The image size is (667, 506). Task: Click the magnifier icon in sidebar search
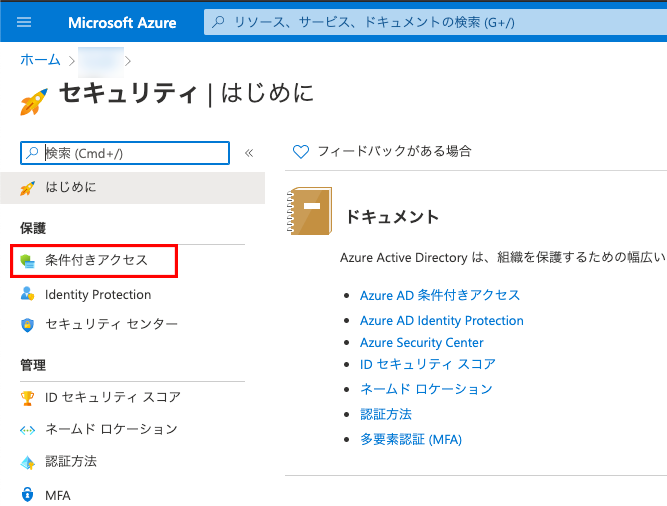[x=32, y=153]
